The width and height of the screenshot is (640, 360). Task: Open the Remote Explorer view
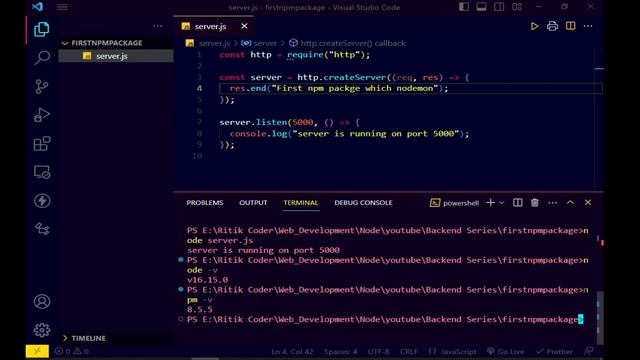[42, 172]
